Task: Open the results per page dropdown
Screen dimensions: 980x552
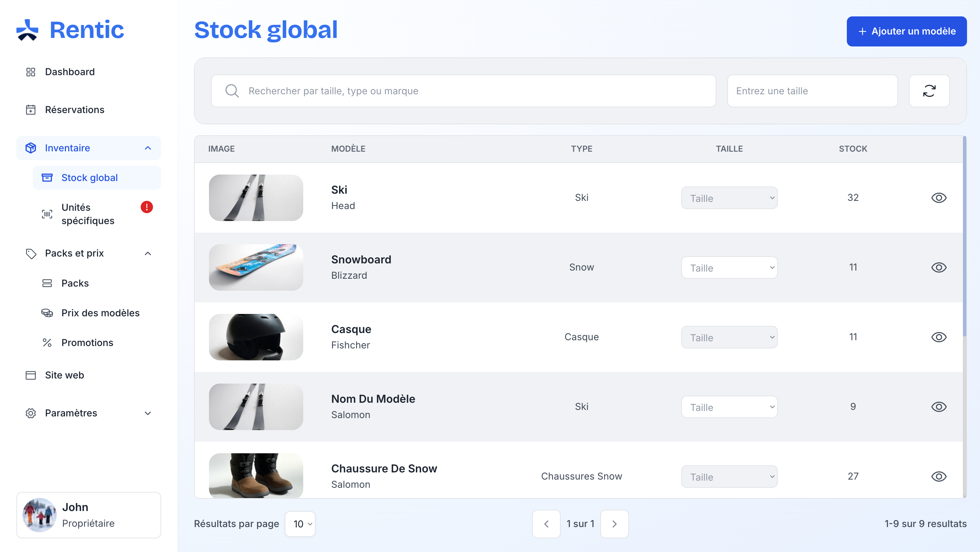Action: pos(300,524)
